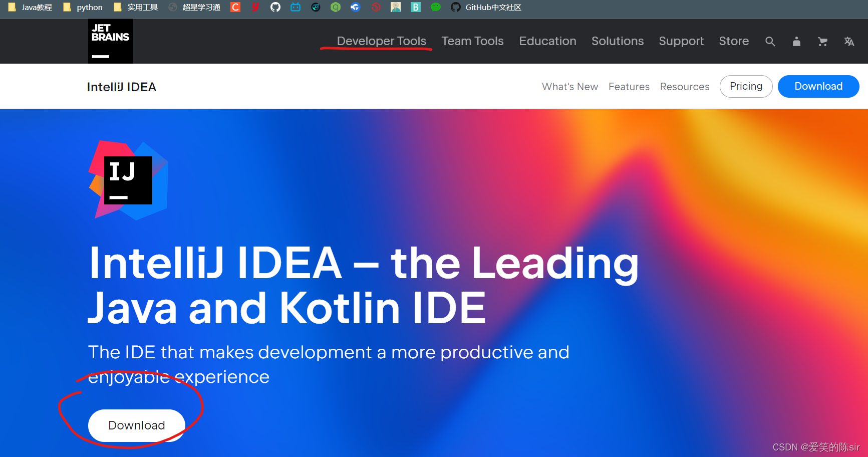868x457 pixels.
Task: Open the Features page
Action: [629, 87]
